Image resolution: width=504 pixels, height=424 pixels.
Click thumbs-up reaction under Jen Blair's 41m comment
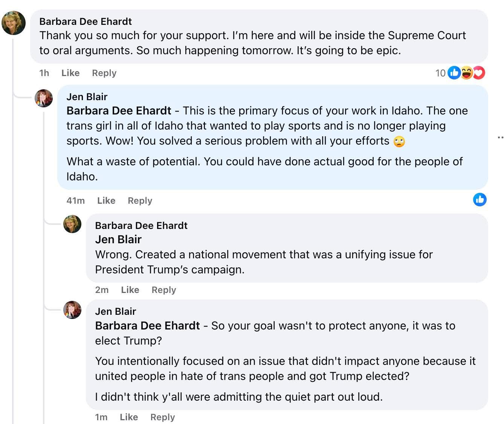click(480, 200)
